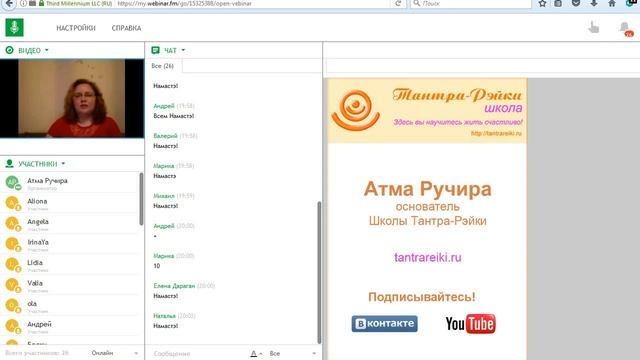Open the Онлайн participants filter dropdown

pos(115,353)
